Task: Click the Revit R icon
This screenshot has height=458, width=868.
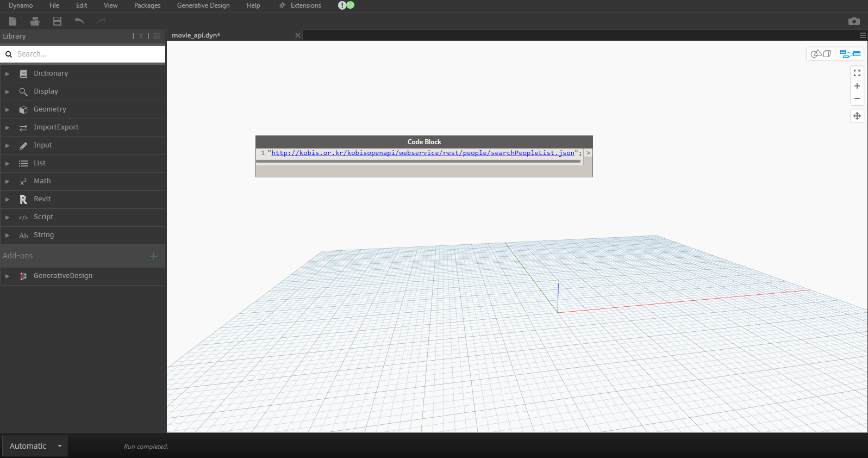Action: coord(23,200)
